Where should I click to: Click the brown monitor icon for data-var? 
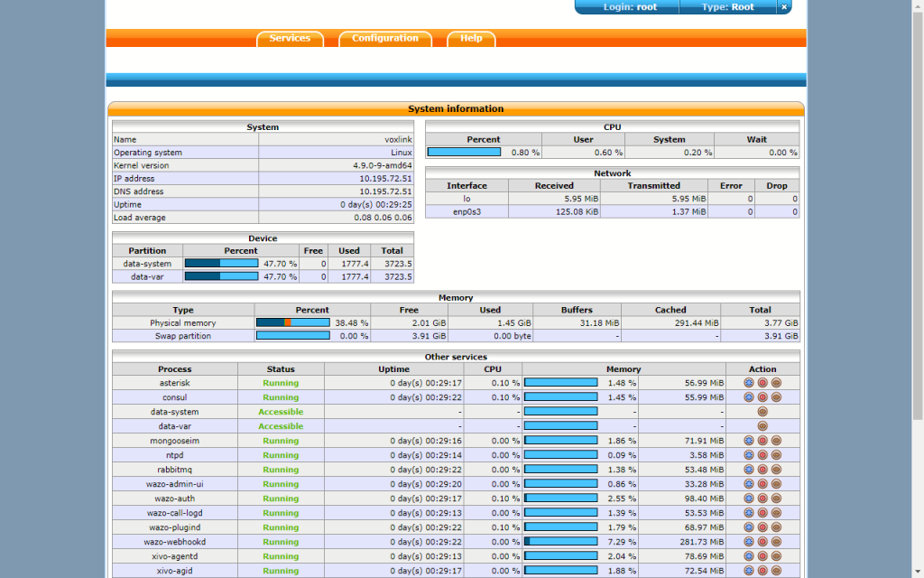tap(762, 426)
